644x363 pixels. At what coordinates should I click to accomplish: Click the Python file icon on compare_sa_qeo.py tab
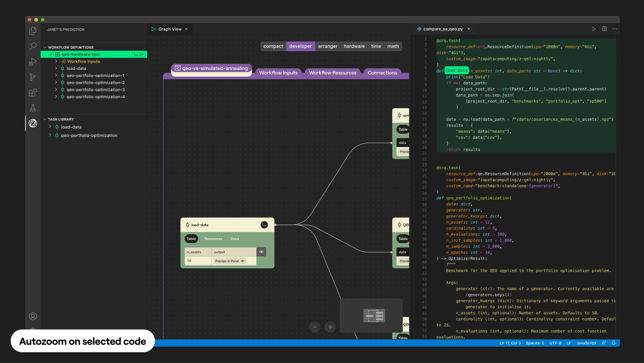coord(419,29)
